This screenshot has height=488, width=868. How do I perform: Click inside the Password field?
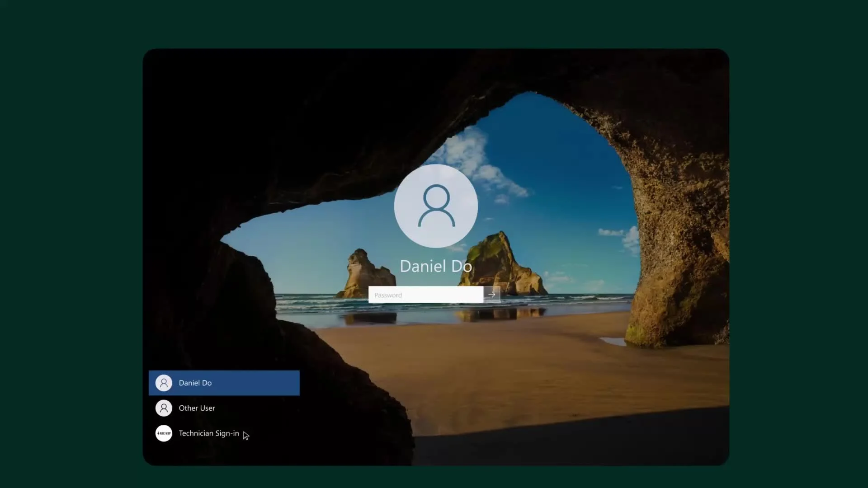pyautogui.click(x=426, y=295)
